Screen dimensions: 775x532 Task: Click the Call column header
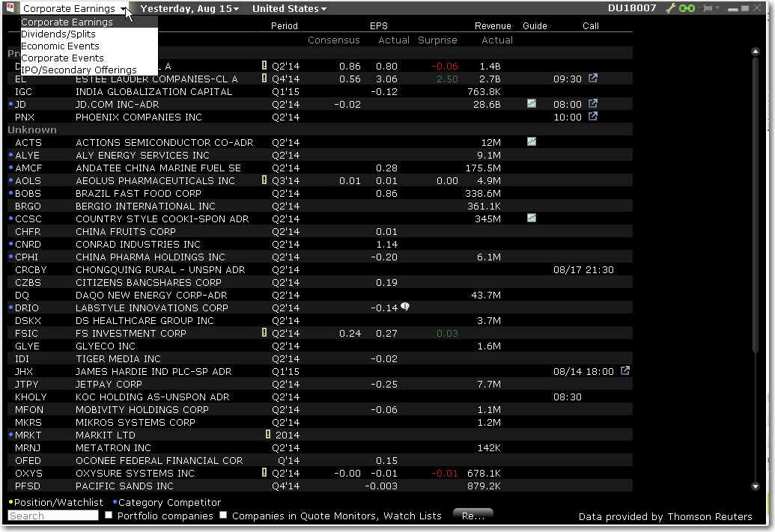tap(591, 25)
